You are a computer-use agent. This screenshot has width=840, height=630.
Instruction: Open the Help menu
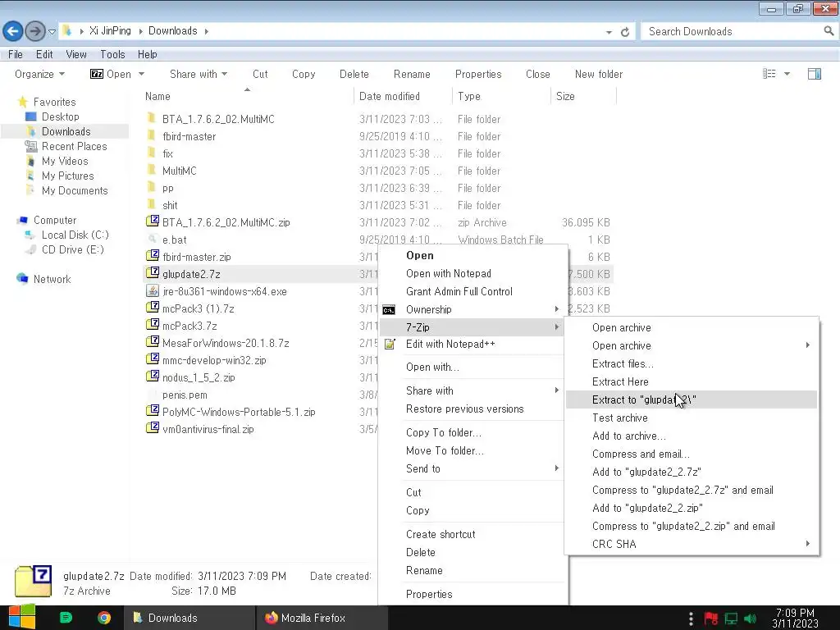[x=148, y=54]
